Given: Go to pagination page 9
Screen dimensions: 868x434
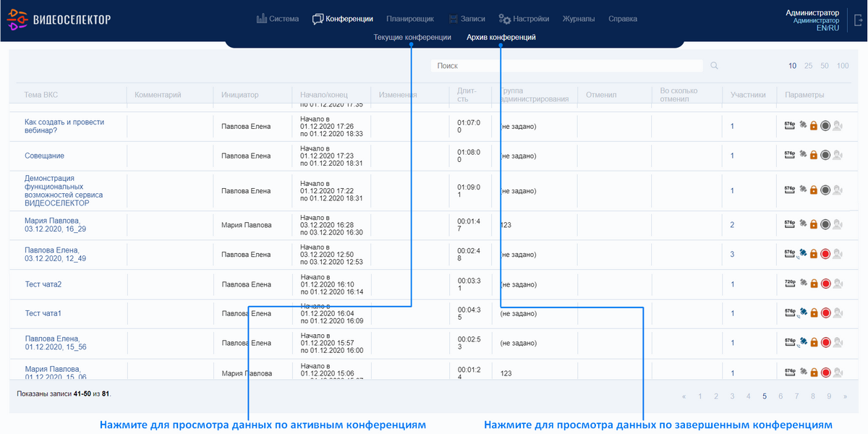Looking at the screenshot, I should 829,396.
